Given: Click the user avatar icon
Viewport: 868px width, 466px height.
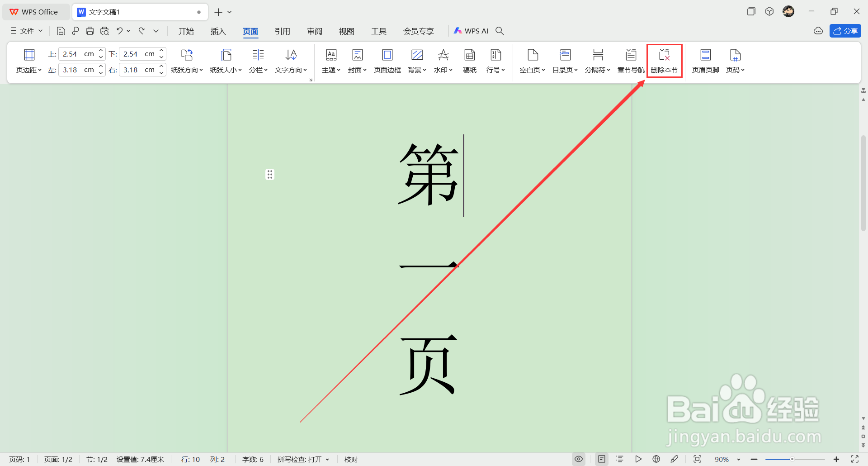Looking at the screenshot, I should click(788, 11).
